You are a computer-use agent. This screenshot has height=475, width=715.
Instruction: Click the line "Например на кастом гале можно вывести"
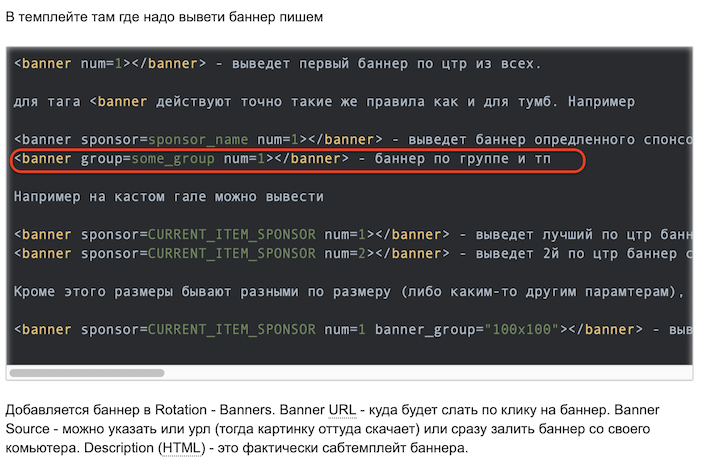click(169, 196)
